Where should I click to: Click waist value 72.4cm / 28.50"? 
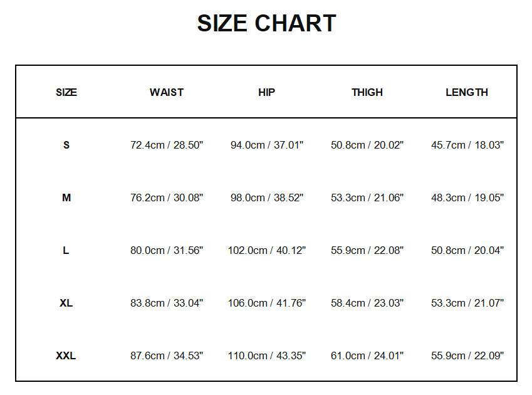[x=167, y=145]
